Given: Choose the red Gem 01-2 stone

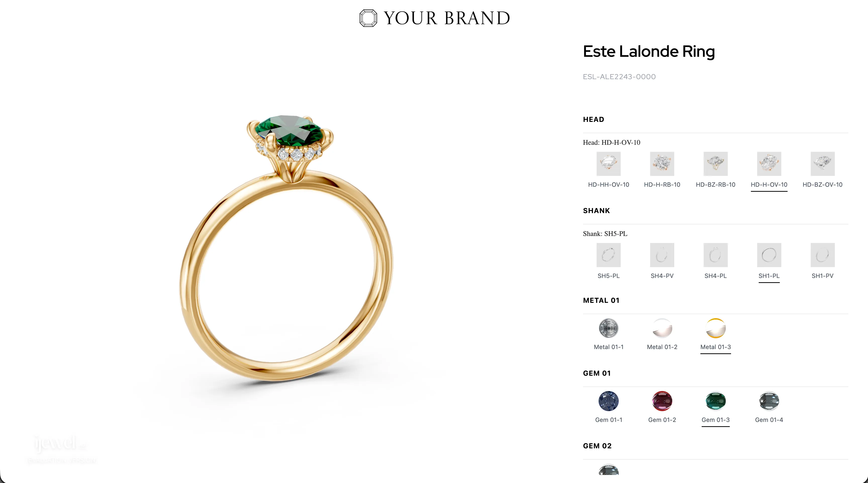Looking at the screenshot, I should tap(662, 401).
